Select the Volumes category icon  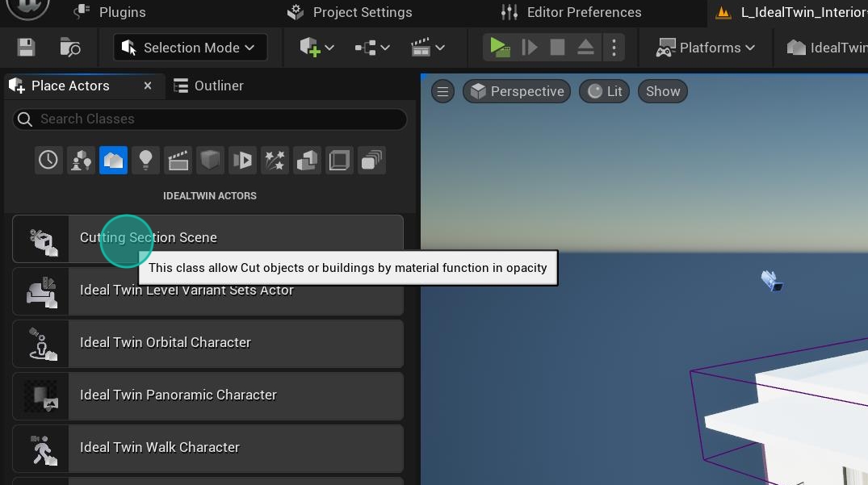pyautogui.click(x=339, y=161)
